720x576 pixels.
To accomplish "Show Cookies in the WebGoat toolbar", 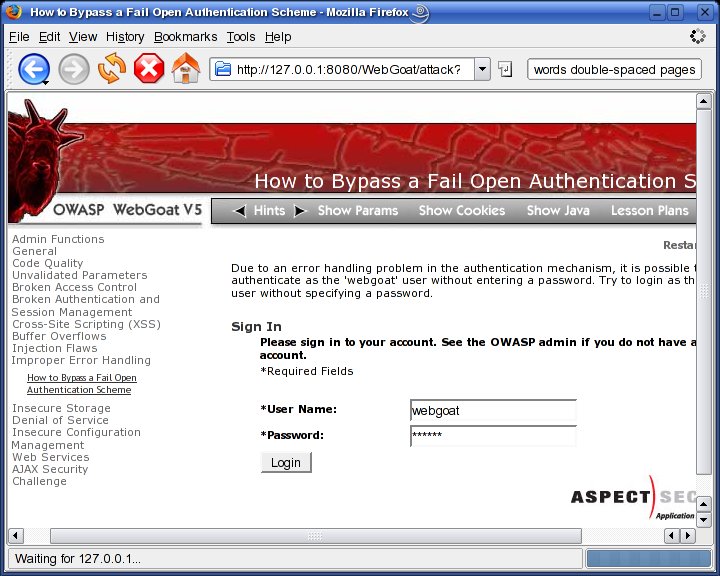I will coord(462,211).
